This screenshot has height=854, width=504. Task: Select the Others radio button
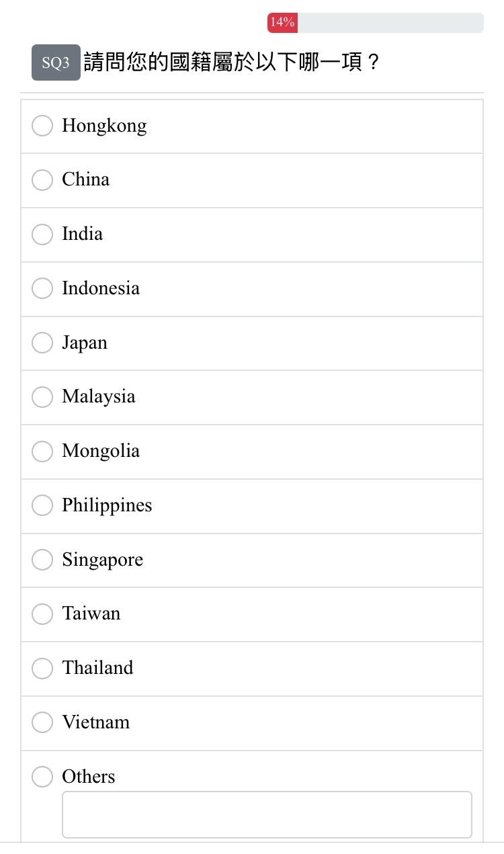pyautogui.click(x=42, y=777)
